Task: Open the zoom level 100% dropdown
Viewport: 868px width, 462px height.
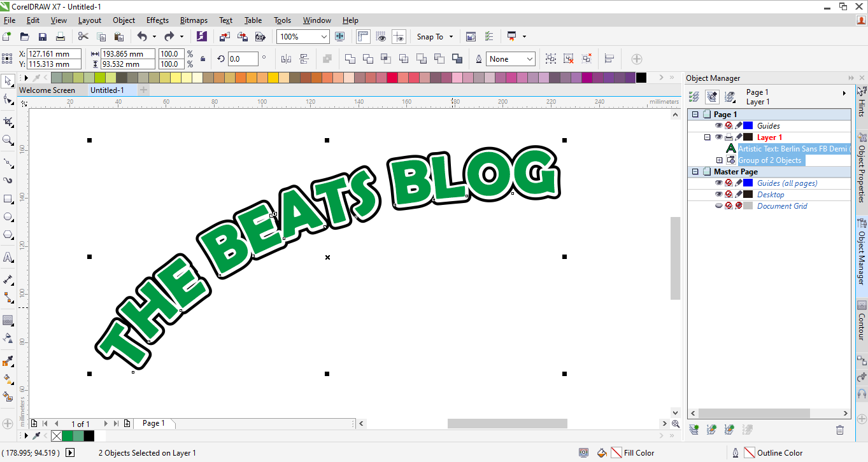Action: pos(324,37)
